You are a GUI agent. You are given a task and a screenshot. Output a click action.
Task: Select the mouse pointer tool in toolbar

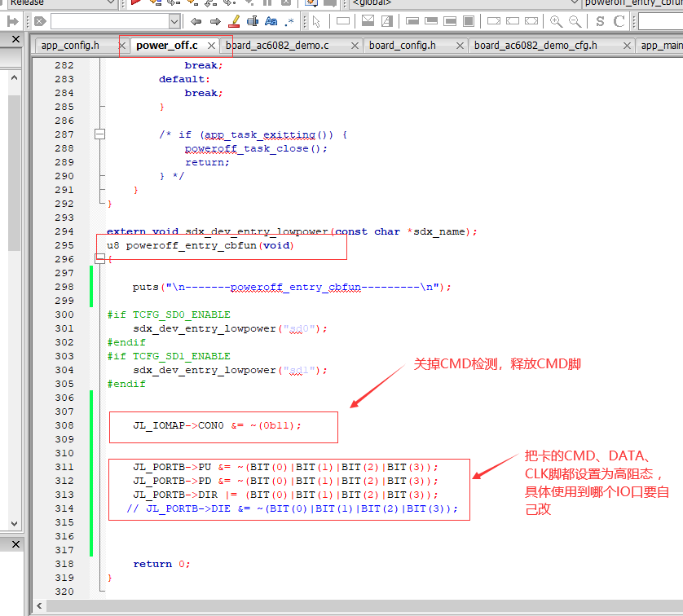pyautogui.click(x=316, y=21)
